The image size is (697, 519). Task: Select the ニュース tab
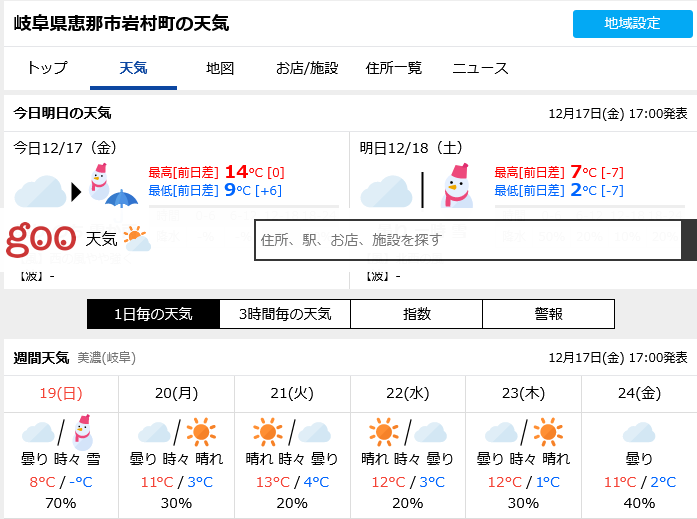(x=480, y=68)
